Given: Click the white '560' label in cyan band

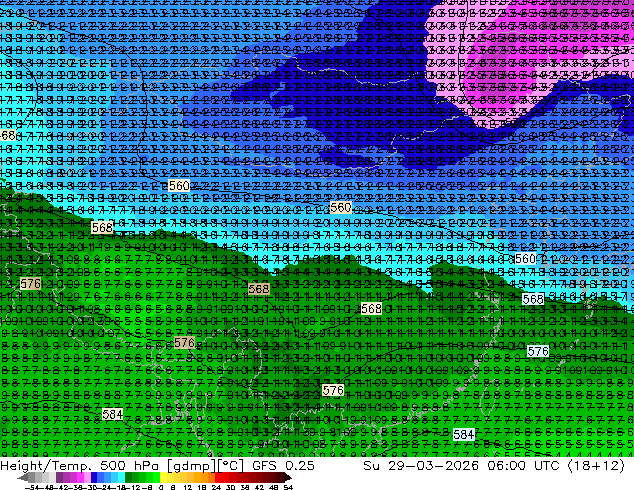Looking at the screenshot, I should point(525,259).
